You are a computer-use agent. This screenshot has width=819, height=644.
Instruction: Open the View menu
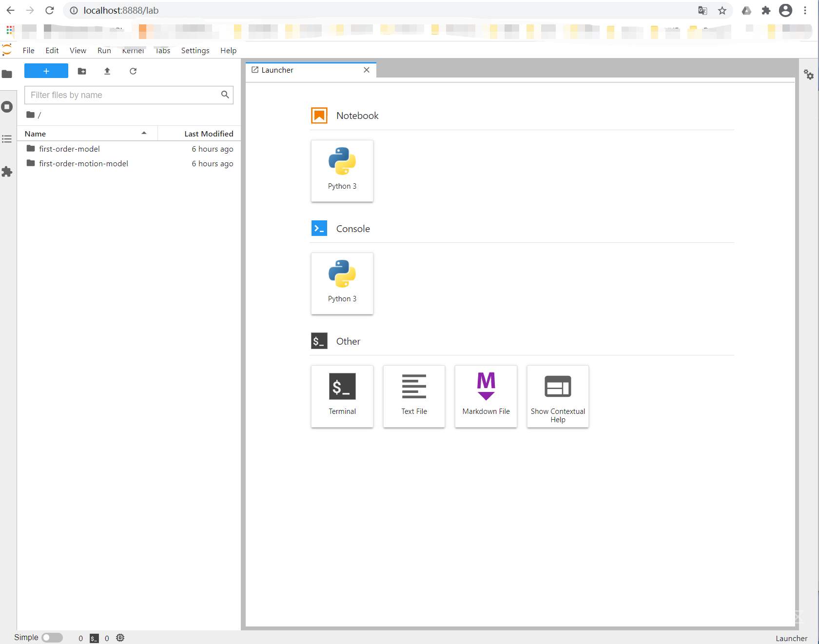[78, 50]
